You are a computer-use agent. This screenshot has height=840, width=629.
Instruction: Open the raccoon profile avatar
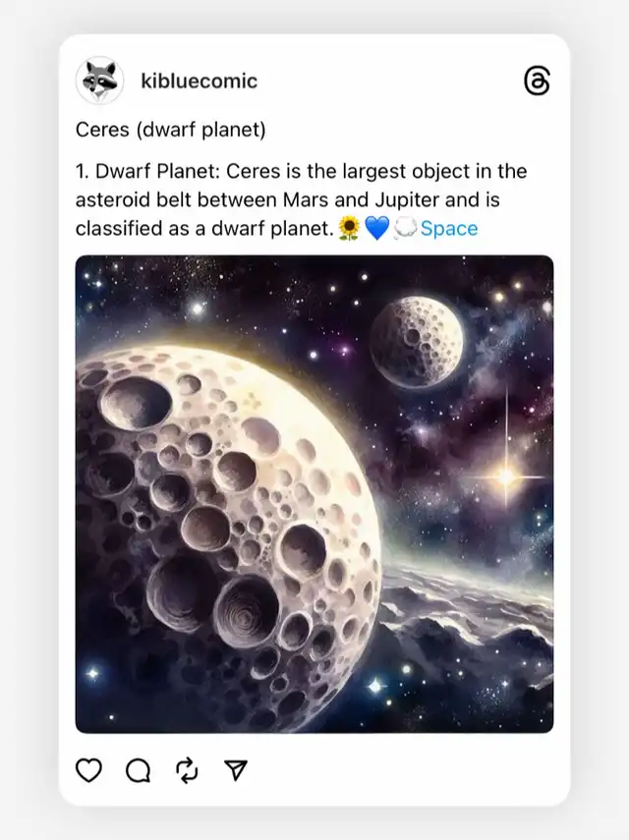[x=99, y=81]
